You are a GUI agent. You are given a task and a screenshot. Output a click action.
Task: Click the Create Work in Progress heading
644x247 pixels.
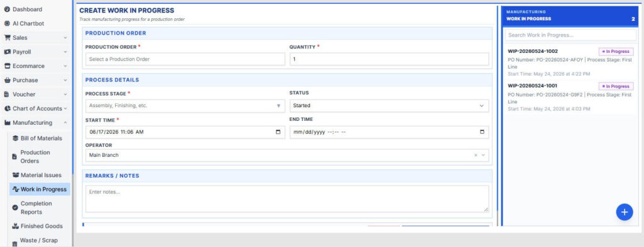[x=126, y=11]
